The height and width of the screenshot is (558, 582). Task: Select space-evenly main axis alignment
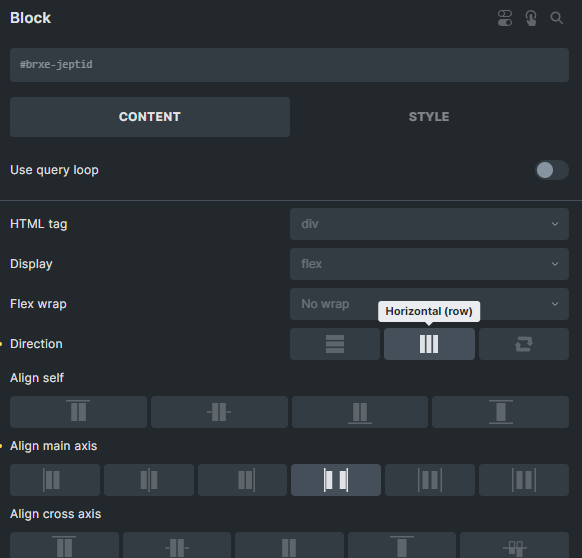[524, 480]
